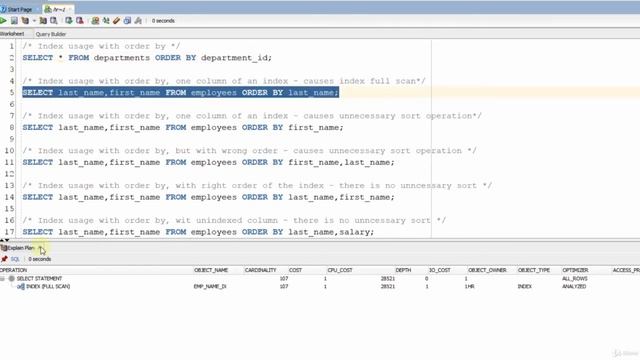
Task: Click the CARDINALITY column header
Action: point(260,270)
